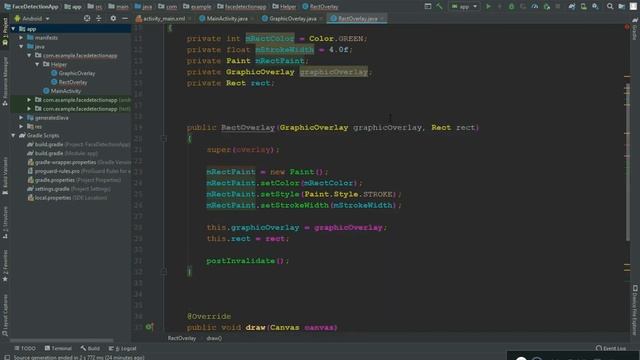Collapse the Helper package
640x360 pixels.
[x=37, y=64]
